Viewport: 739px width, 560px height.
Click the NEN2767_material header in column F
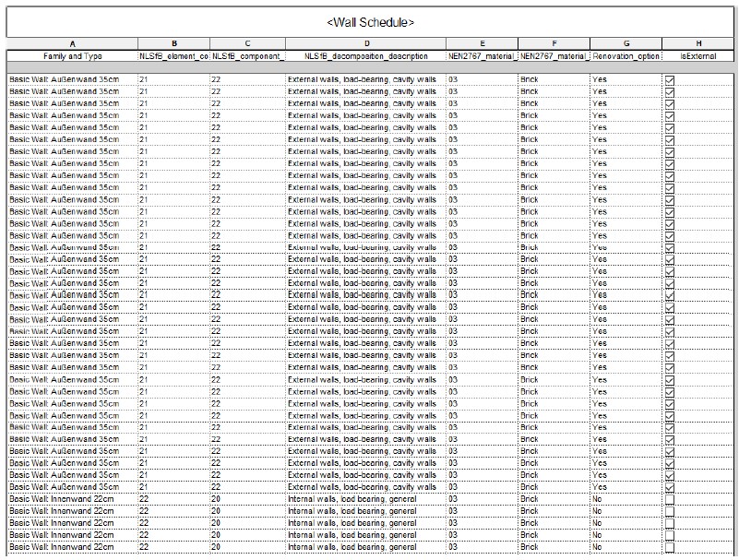(554, 56)
